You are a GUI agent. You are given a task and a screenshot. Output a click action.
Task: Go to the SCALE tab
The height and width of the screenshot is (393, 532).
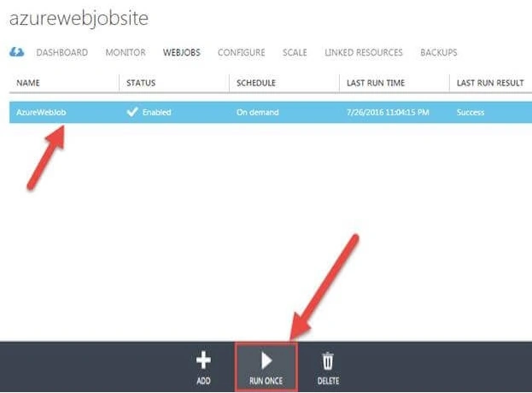(x=295, y=53)
